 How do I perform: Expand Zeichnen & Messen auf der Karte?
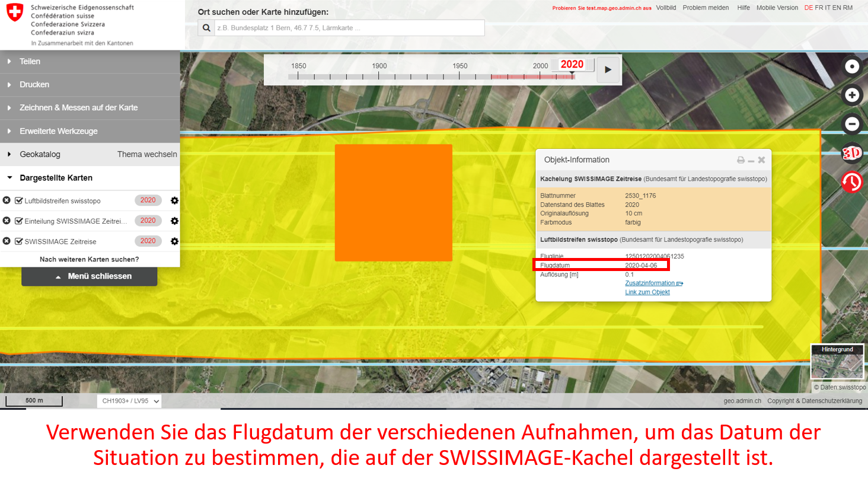click(x=78, y=108)
